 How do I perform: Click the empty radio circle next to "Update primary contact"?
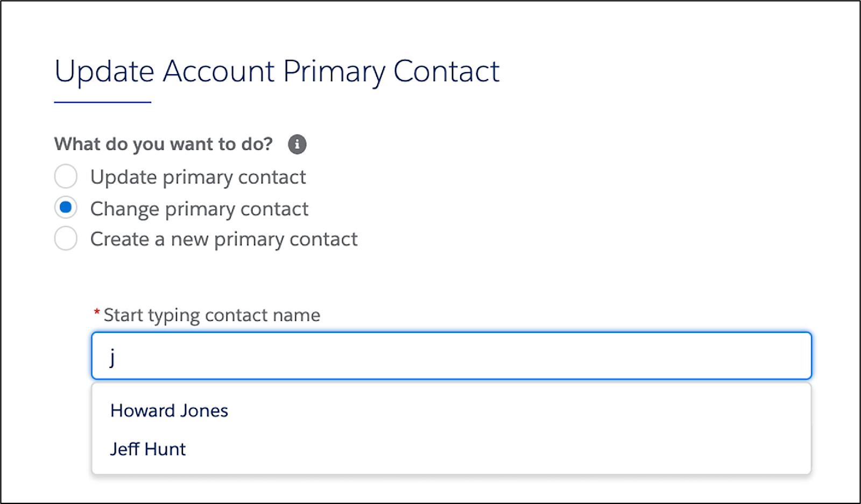click(x=66, y=176)
